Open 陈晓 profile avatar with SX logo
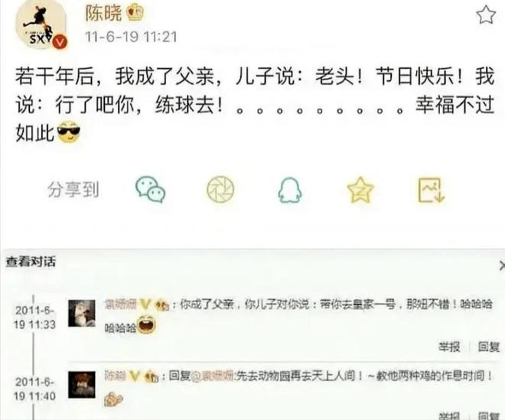505x420 pixels. [x=41, y=24]
